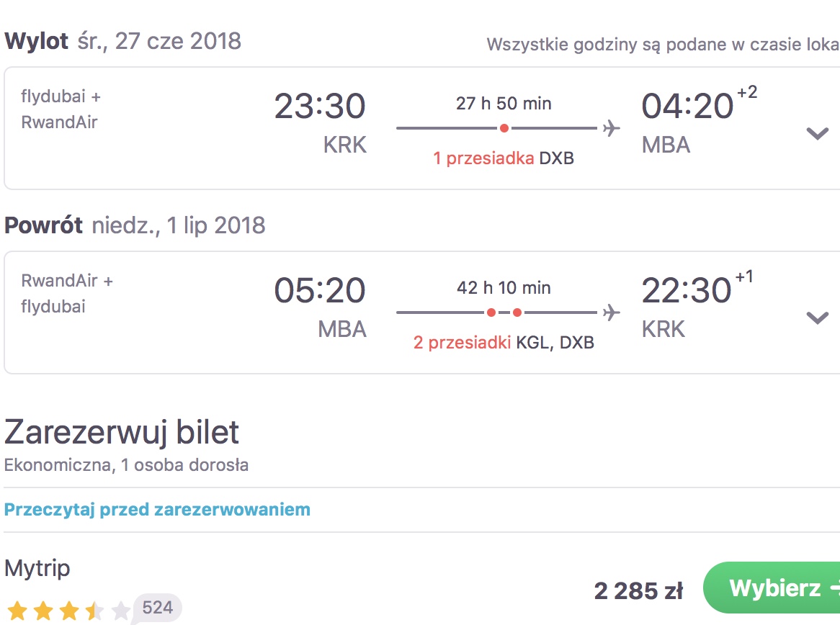Image resolution: width=840 pixels, height=625 pixels.
Task: Click the Mytrip star rating icons
Action: (68, 610)
